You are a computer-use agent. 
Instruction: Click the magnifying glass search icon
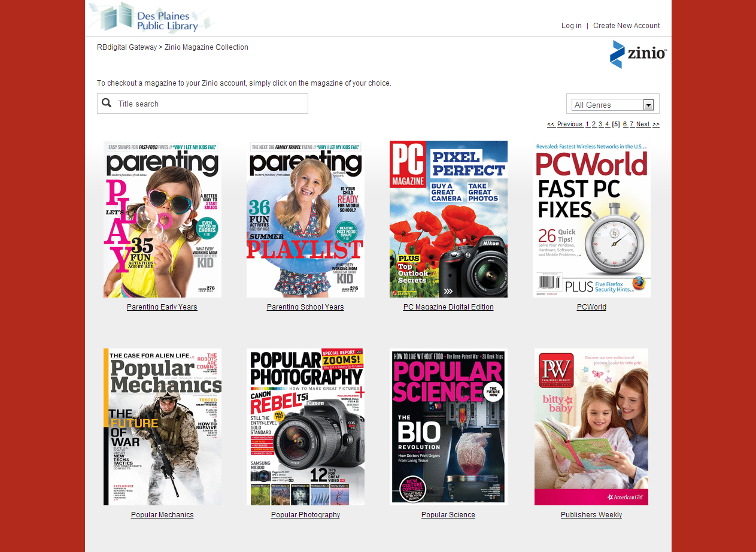[x=107, y=103]
